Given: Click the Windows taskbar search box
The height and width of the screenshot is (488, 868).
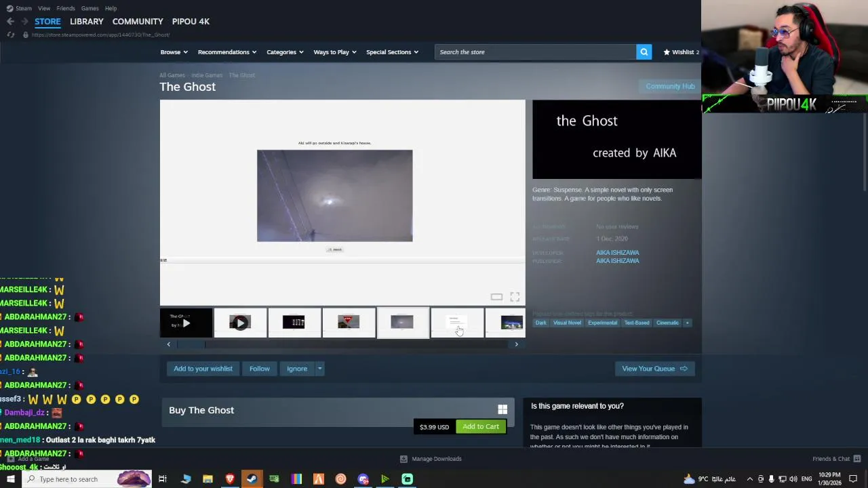Looking at the screenshot, I should (88, 479).
